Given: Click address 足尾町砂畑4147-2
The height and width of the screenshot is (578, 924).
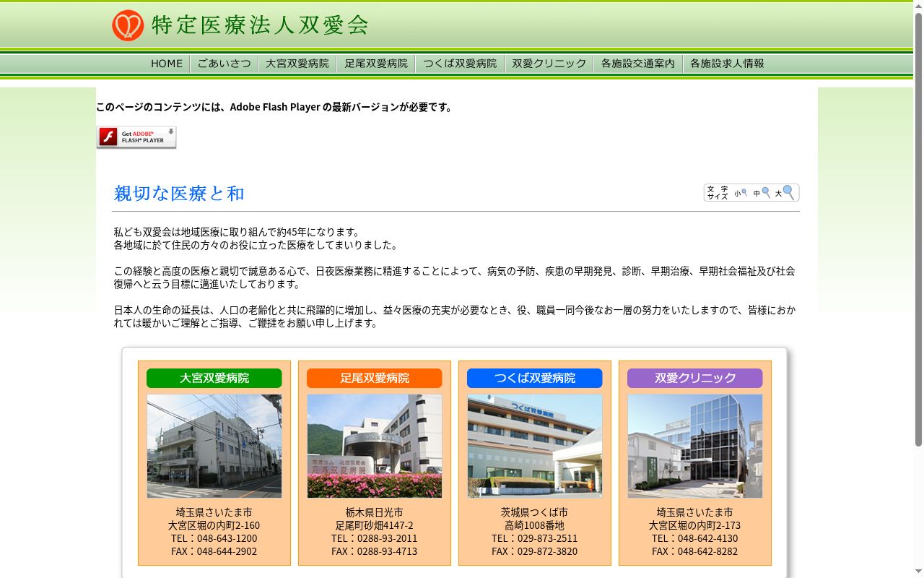Looking at the screenshot, I should tap(375, 525).
